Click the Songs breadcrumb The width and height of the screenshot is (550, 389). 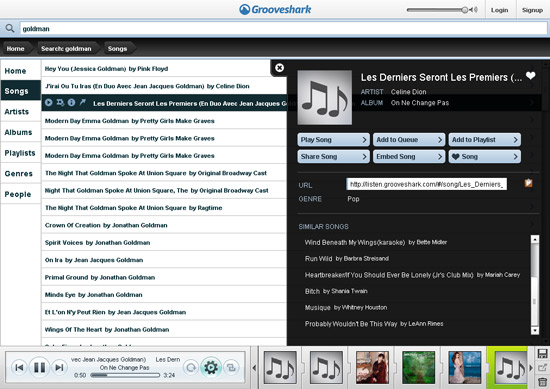coord(118,48)
